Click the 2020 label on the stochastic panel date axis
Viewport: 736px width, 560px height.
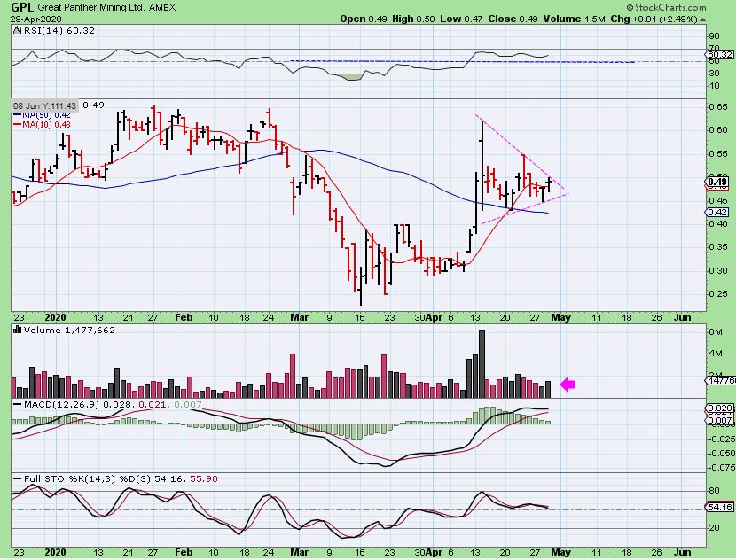[55, 552]
